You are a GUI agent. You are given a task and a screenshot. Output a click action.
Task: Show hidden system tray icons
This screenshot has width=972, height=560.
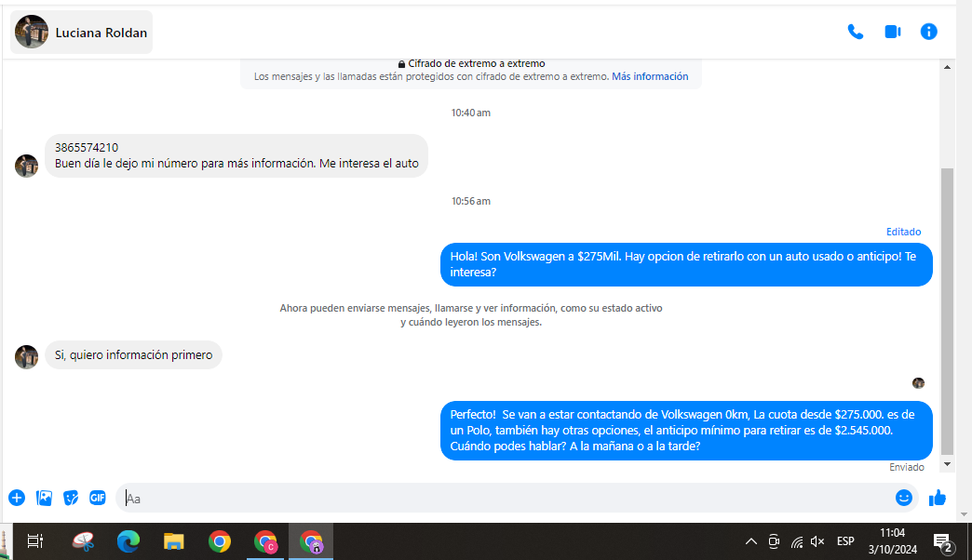(750, 541)
